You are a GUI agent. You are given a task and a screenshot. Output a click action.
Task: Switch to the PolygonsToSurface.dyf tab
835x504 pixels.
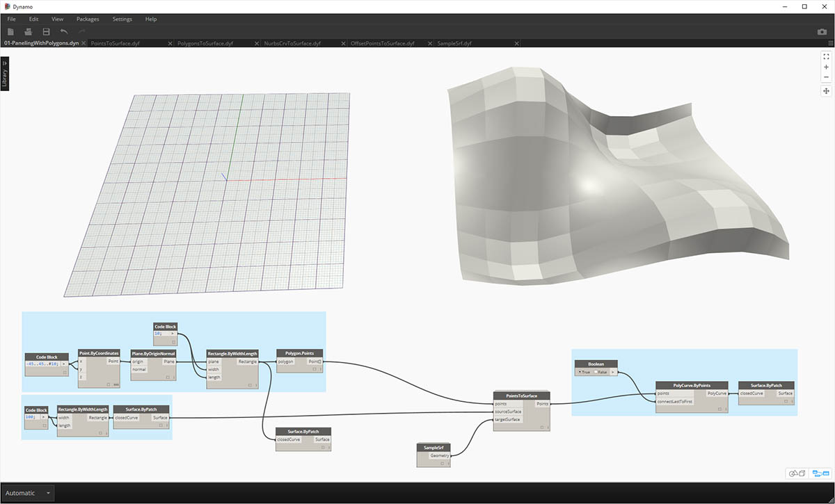coord(205,43)
